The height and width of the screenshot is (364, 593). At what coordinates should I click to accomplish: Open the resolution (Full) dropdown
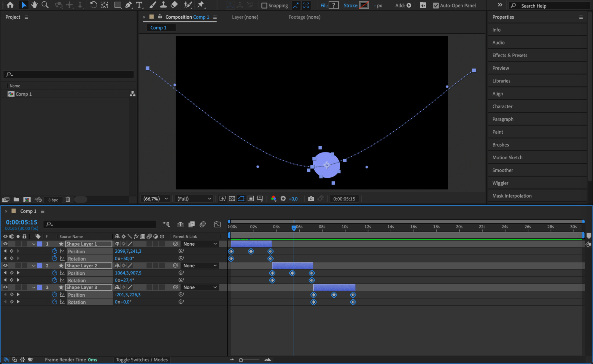194,199
